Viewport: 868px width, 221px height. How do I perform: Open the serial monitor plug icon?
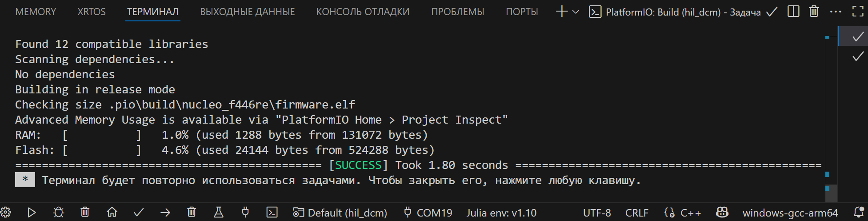point(245,213)
